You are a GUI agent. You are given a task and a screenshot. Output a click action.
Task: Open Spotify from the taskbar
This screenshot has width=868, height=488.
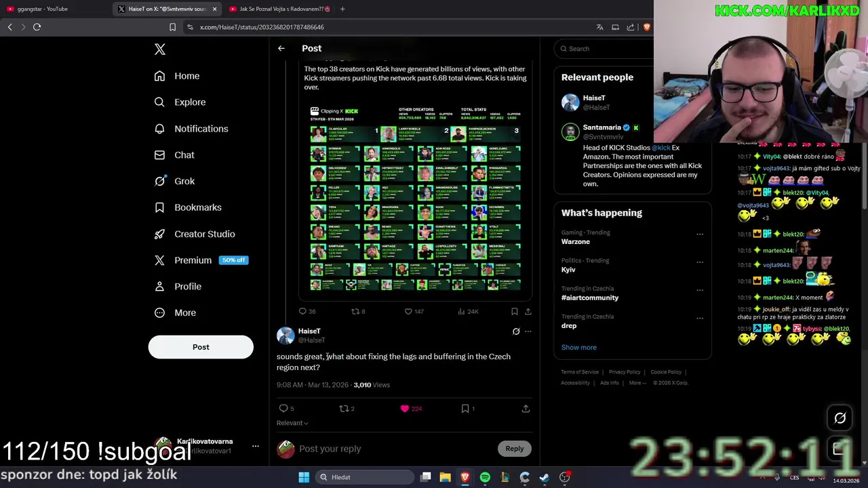(x=485, y=477)
